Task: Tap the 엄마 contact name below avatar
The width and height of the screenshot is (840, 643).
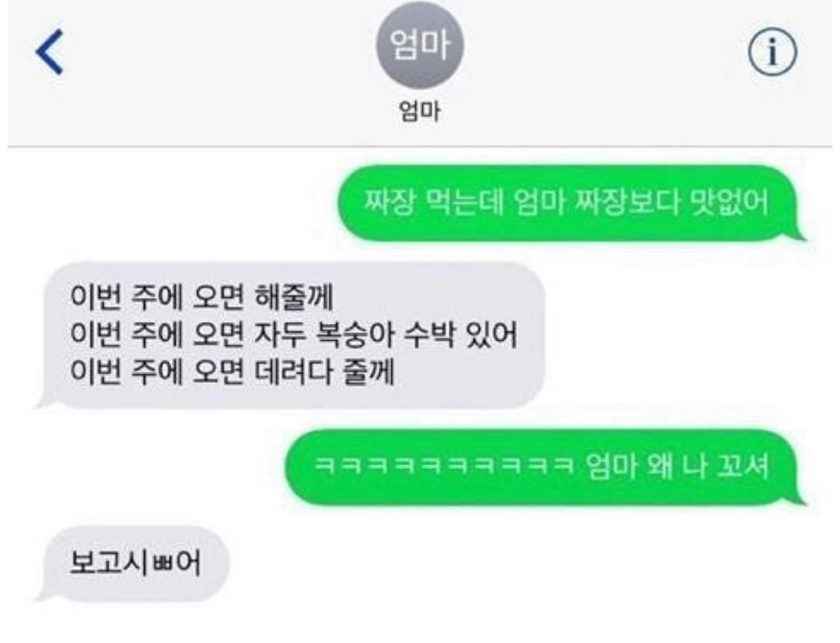Action: tap(419, 112)
